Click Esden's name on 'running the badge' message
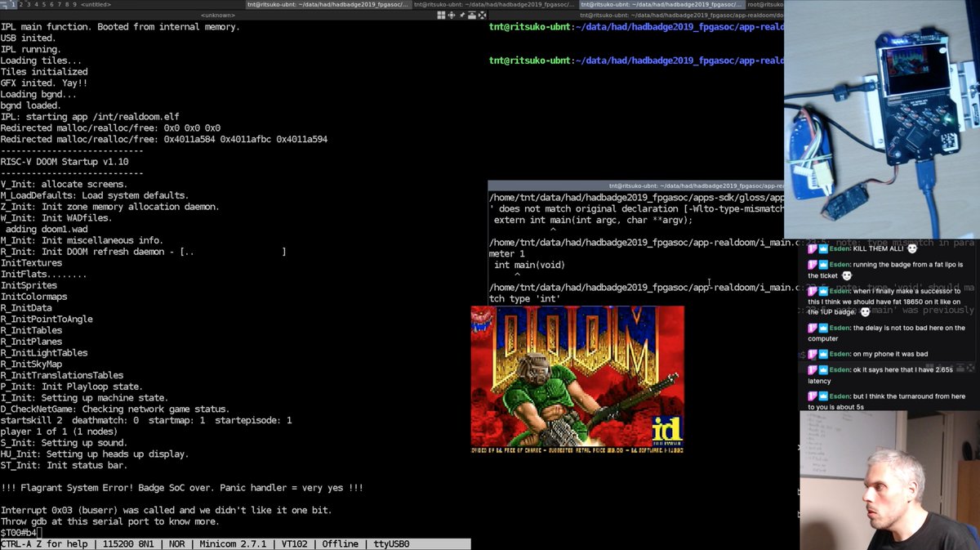This screenshot has height=550, width=980. 840,264
